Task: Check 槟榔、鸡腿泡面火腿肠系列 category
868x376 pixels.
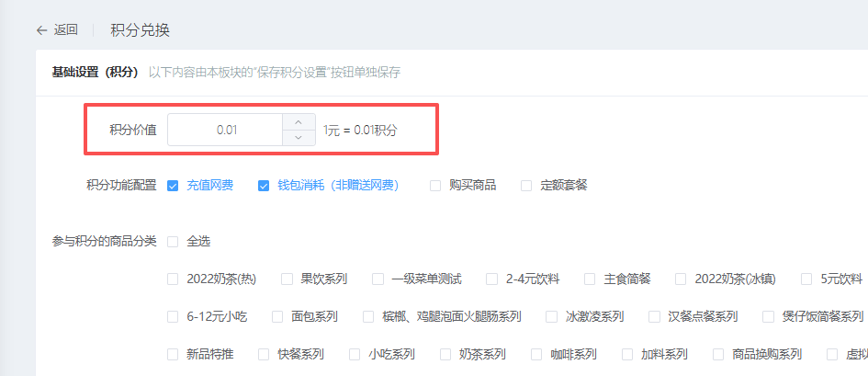Action: click(x=368, y=317)
